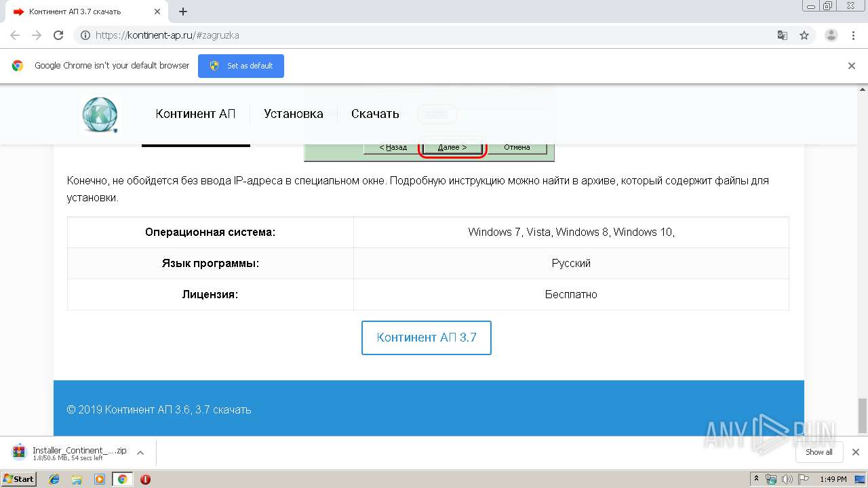Open media player taskbar icon

[x=100, y=479]
